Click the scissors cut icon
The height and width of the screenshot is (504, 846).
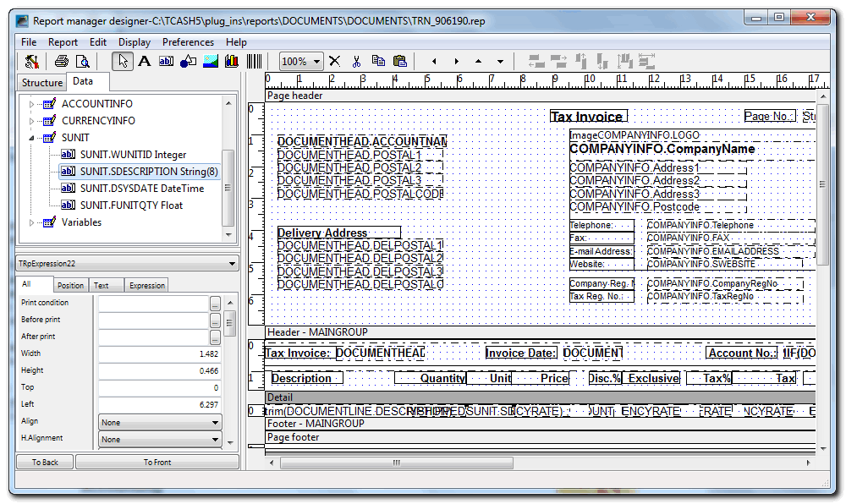tap(356, 61)
